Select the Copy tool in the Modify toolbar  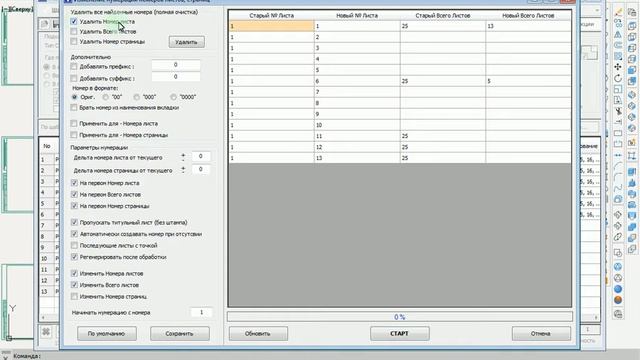(618, 23)
